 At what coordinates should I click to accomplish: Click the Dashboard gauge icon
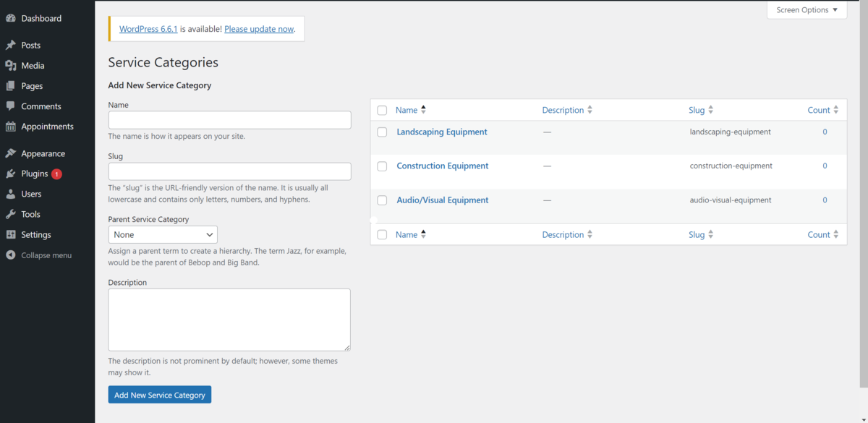point(11,18)
